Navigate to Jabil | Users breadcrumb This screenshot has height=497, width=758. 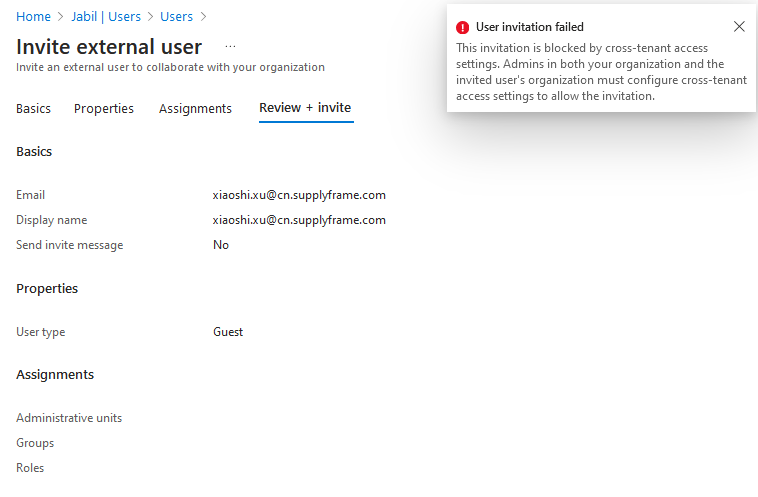click(105, 17)
